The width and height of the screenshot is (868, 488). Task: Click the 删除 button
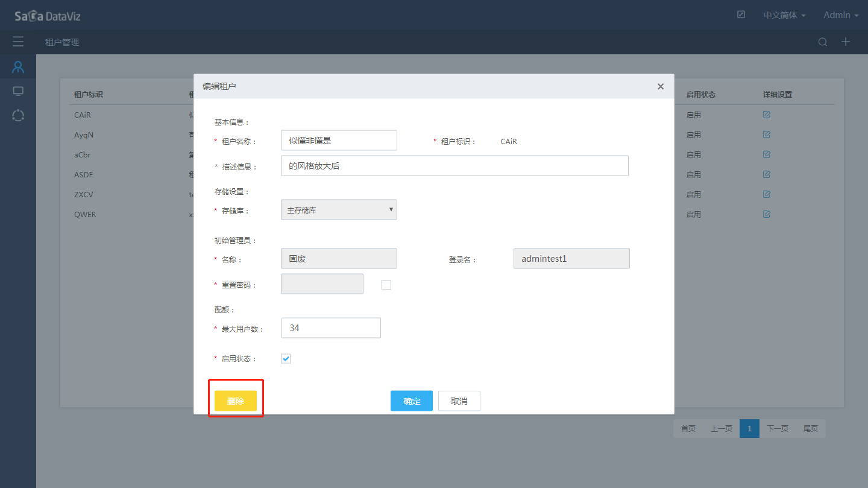(236, 401)
